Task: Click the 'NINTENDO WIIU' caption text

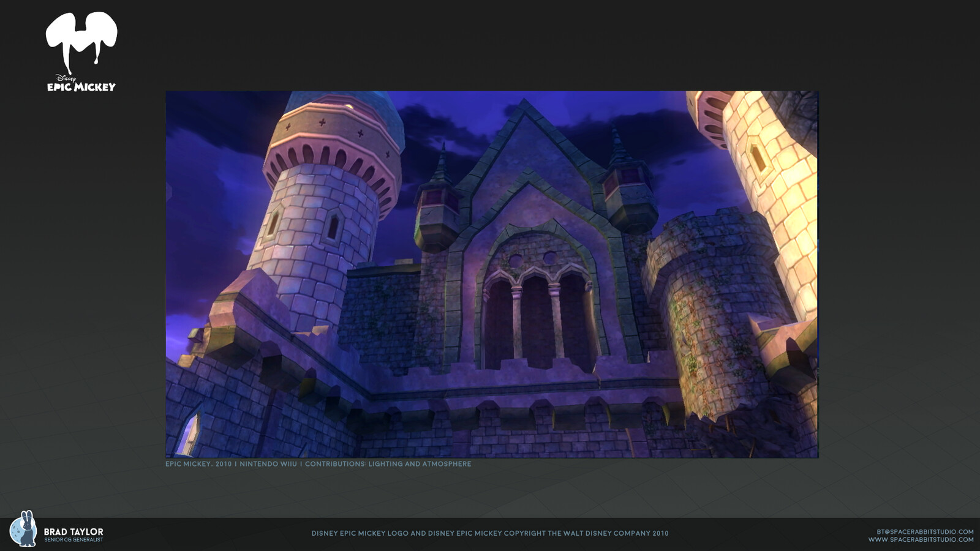Action: 268,464
